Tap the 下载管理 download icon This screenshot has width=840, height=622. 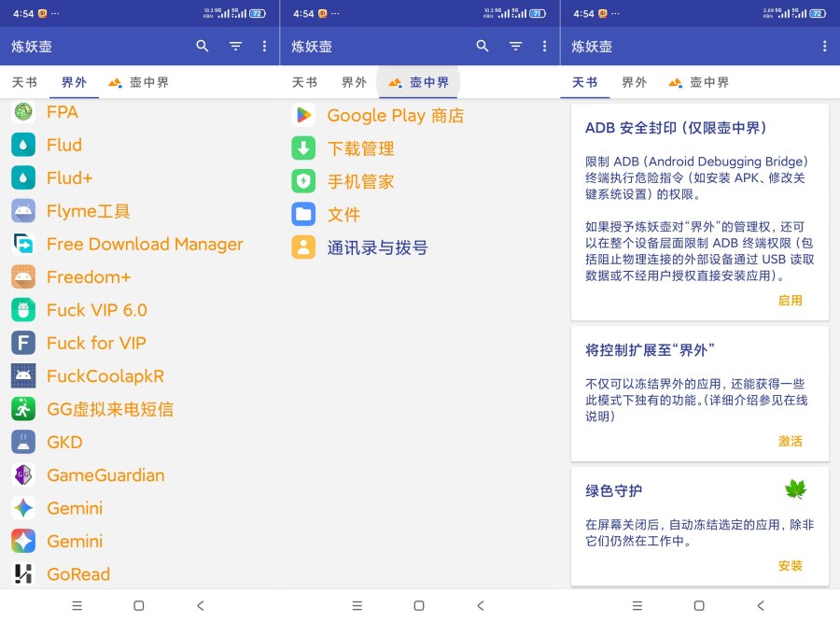(x=303, y=148)
